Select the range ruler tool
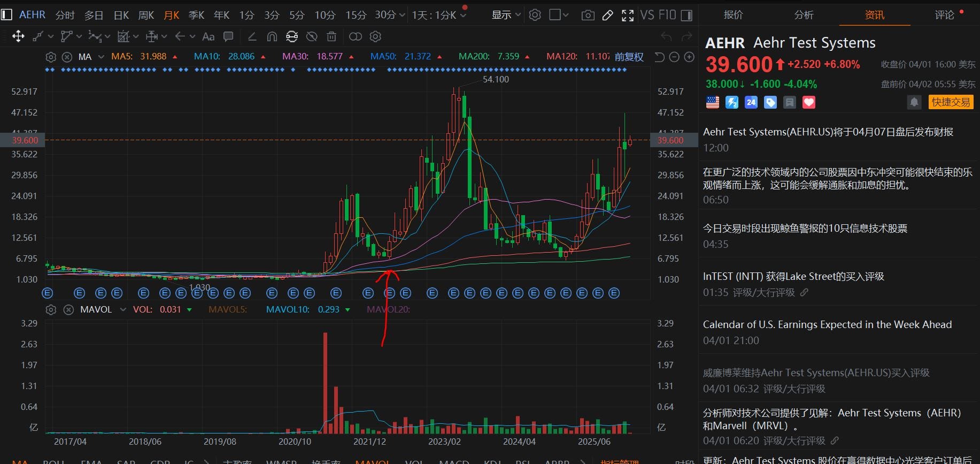 (152, 36)
